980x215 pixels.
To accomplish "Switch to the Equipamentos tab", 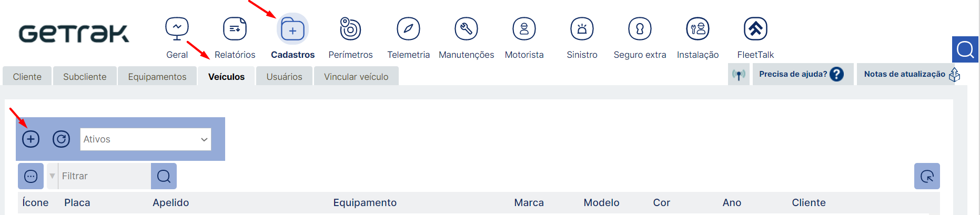I will point(157,77).
